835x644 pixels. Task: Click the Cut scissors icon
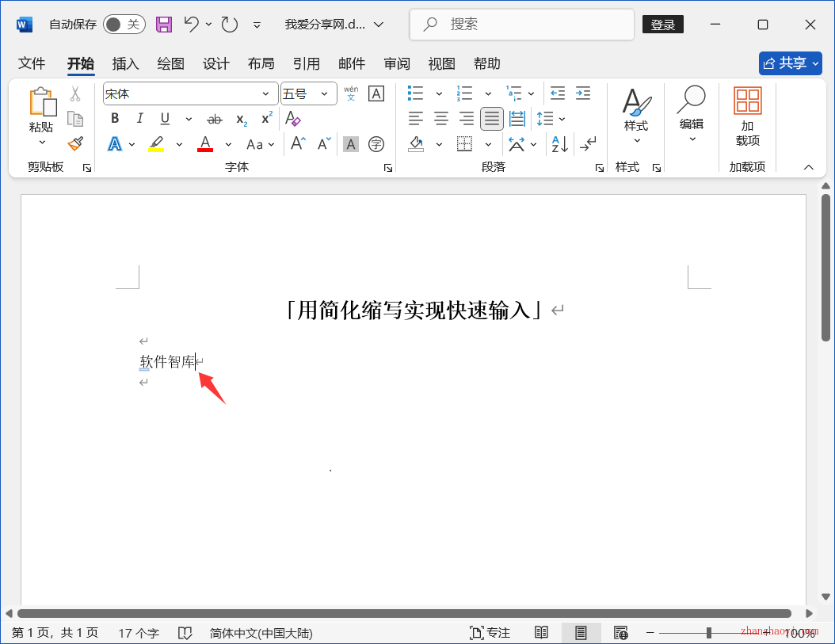(75, 94)
